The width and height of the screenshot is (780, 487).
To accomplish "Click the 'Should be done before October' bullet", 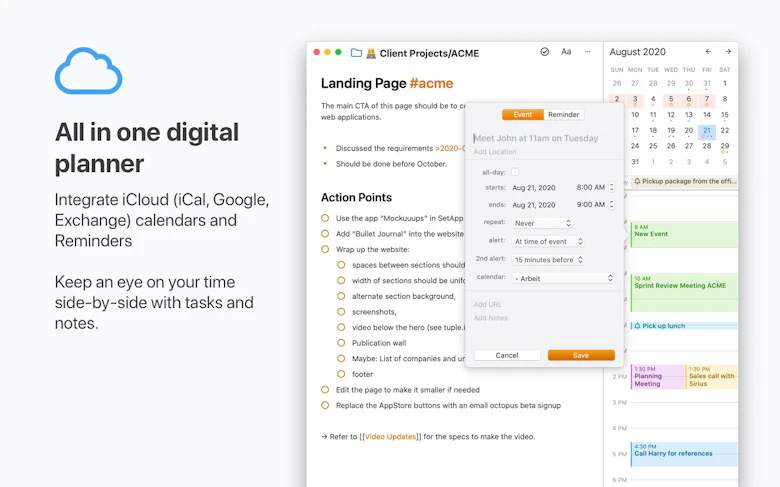I will 391,164.
